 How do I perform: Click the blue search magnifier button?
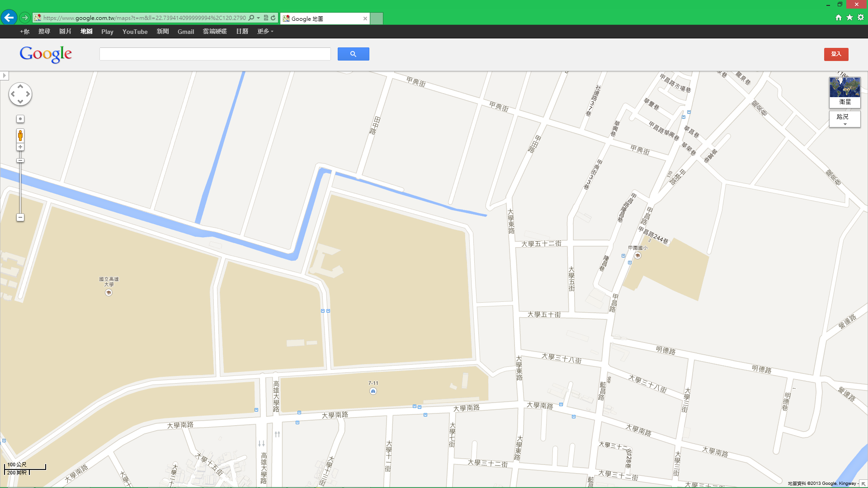tap(353, 54)
